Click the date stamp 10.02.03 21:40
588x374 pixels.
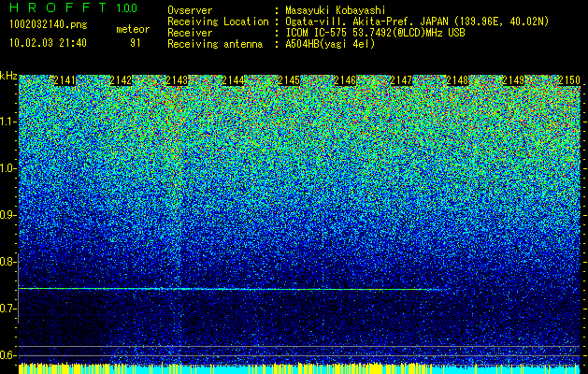tap(48, 43)
